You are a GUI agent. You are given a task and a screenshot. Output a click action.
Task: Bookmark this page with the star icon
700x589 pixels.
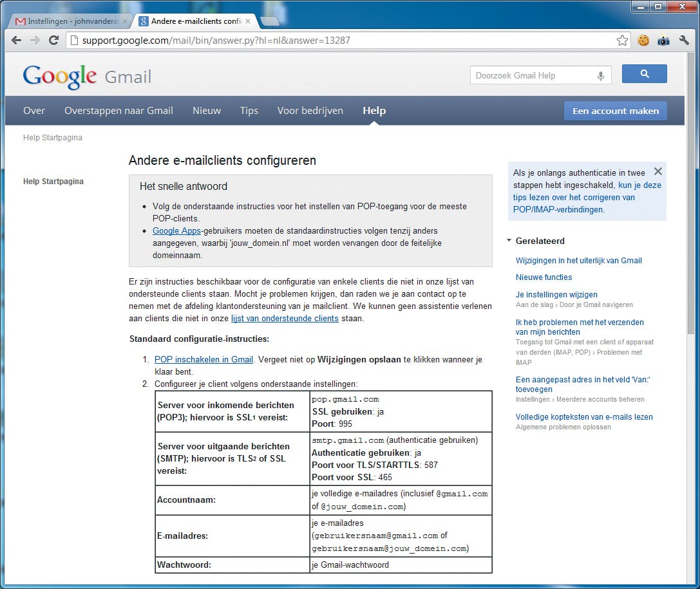pos(622,41)
